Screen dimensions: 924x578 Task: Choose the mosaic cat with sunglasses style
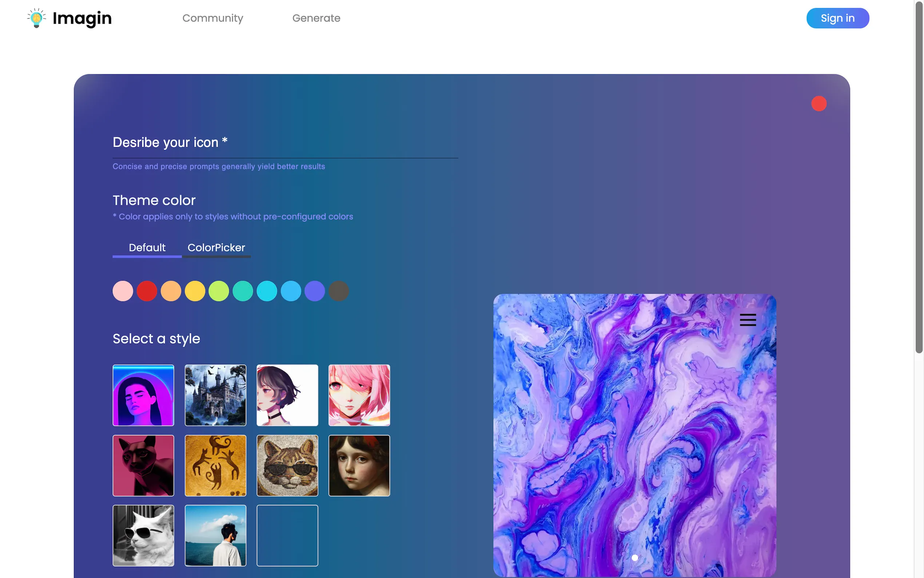click(287, 465)
